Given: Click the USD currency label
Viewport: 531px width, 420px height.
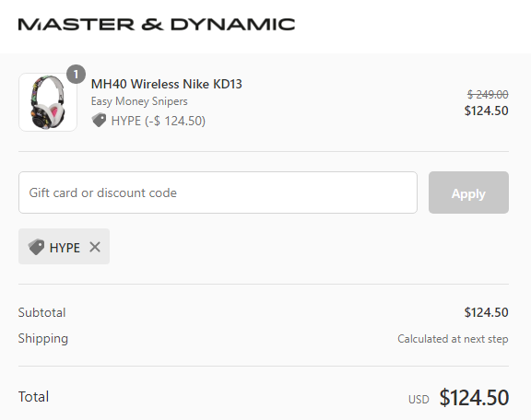Looking at the screenshot, I should tap(419, 400).
